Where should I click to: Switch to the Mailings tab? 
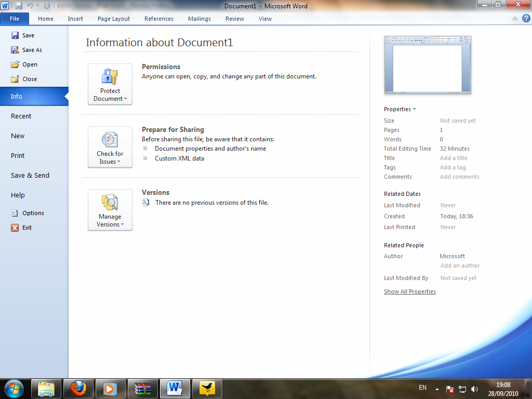coord(199,19)
